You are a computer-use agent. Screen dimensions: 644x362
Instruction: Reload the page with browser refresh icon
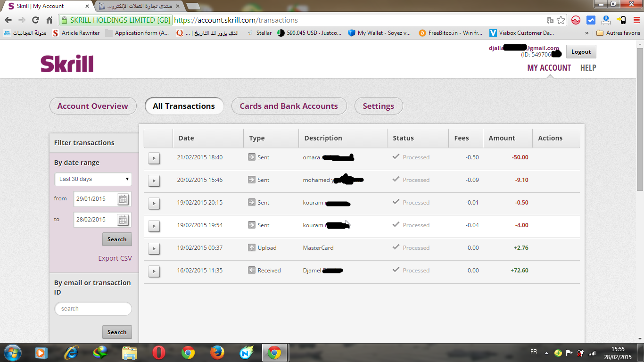[x=35, y=20]
